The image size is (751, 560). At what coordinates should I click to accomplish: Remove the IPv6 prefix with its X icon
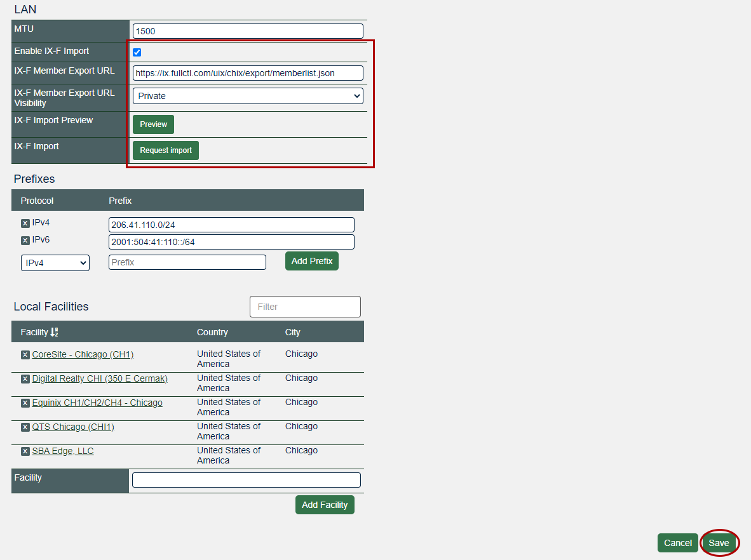click(x=25, y=241)
